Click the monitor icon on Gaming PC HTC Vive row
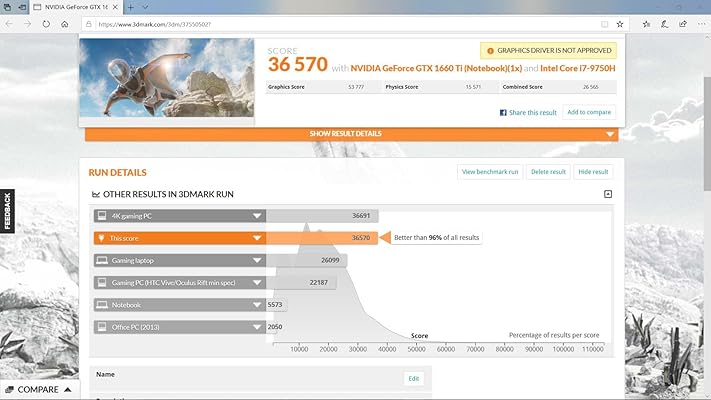 point(102,282)
